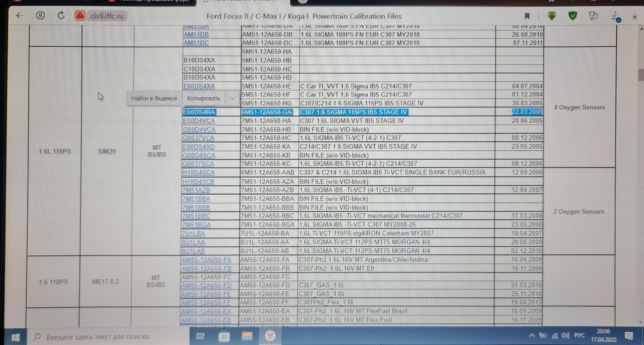Image resolution: width=644 pixels, height=345 pixels.
Task: Launch Microsoft Store from the taskbar
Action: (224, 336)
